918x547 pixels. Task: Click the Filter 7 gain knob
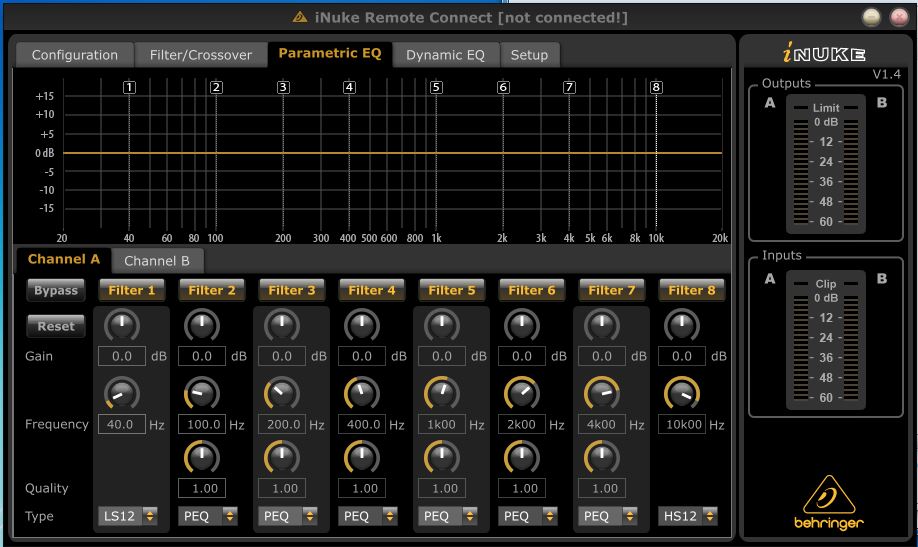602,325
